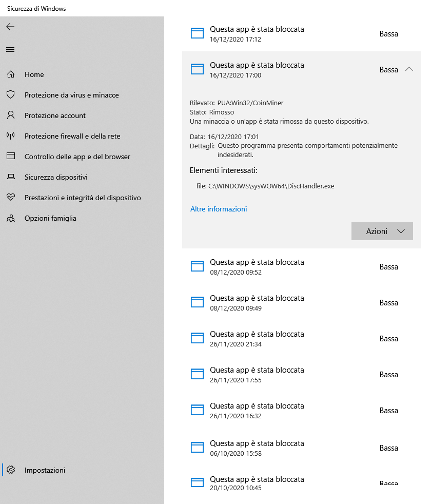Click the Home house icon

coord(11,74)
